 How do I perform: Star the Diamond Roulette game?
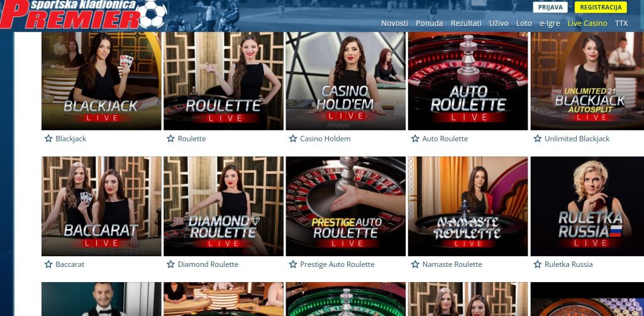171,264
